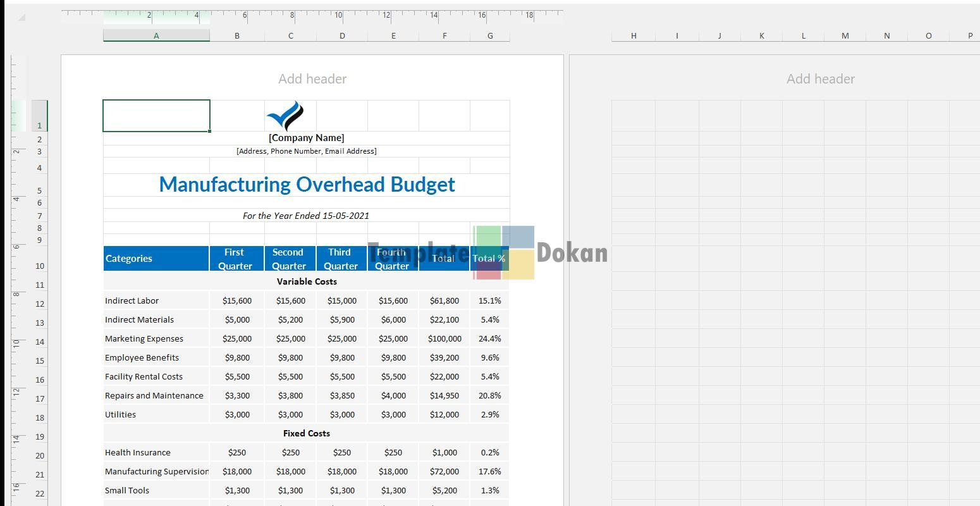The width and height of the screenshot is (980, 506).
Task: Click 'For the Year Ended 15-05-2021' cell
Action: 307,216
